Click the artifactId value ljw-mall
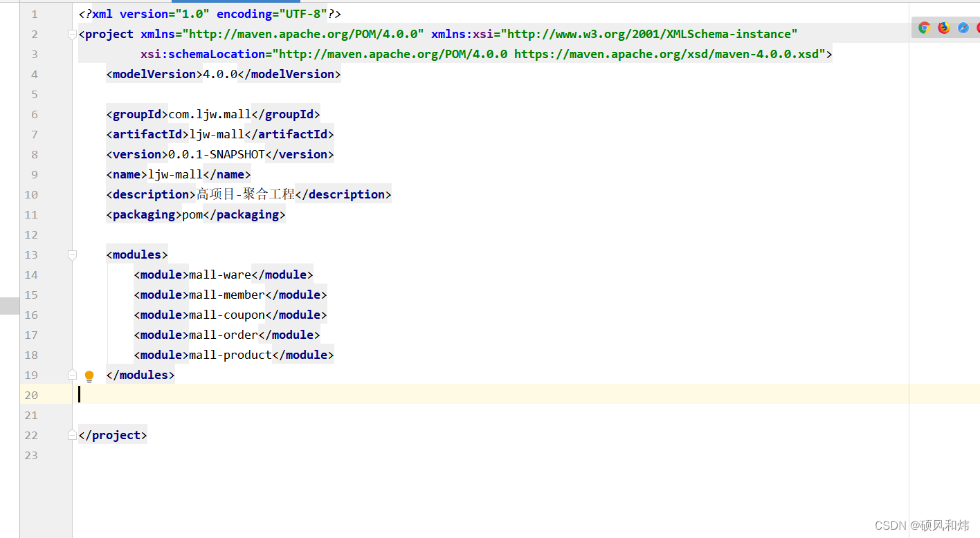The width and height of the screenshot is (980, 538). (217, 134)
